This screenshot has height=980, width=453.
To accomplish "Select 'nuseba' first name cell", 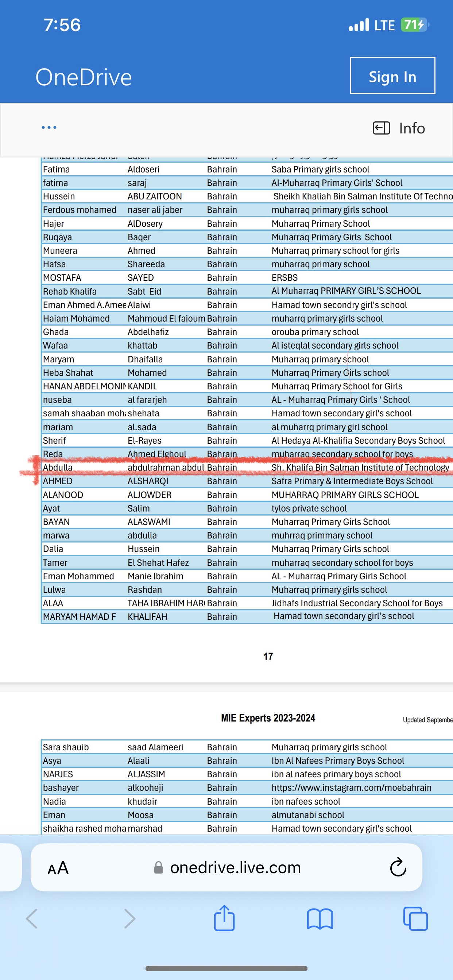I will point(57,400).
